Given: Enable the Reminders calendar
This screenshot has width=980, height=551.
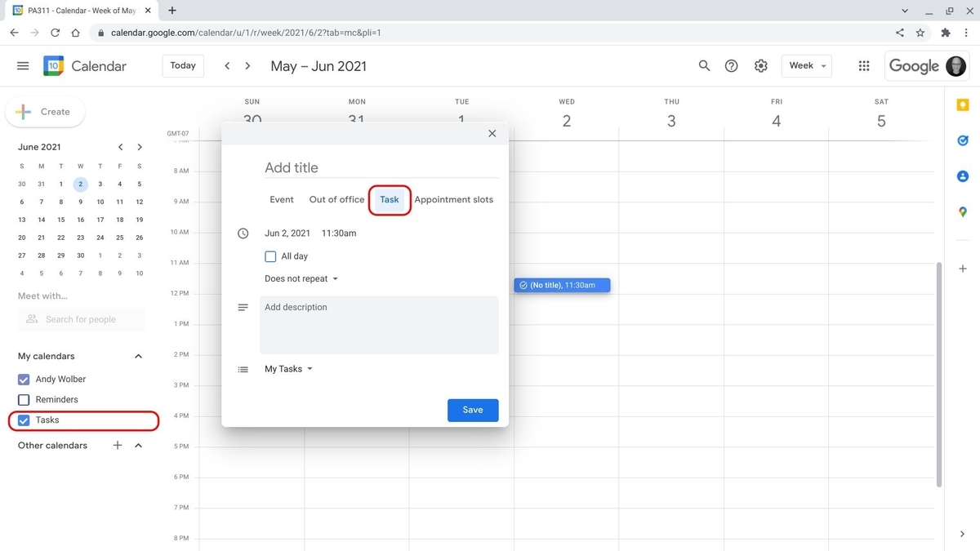Looking at the screenshot, I should point(23,399).
